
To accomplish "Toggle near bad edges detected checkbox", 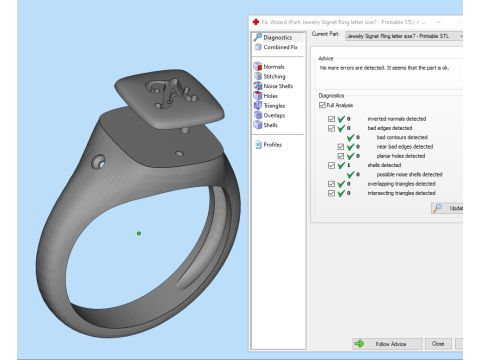I will tap(341, 147).
